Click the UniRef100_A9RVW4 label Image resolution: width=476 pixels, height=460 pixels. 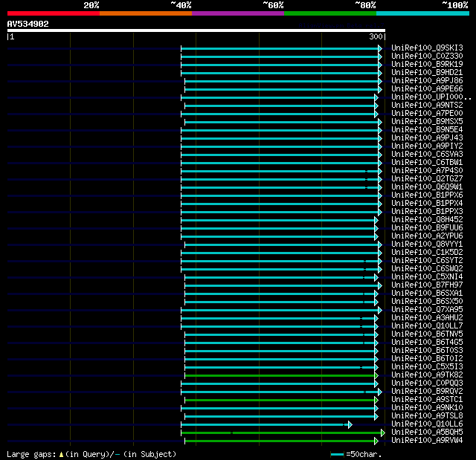click(x=427, y=441)
